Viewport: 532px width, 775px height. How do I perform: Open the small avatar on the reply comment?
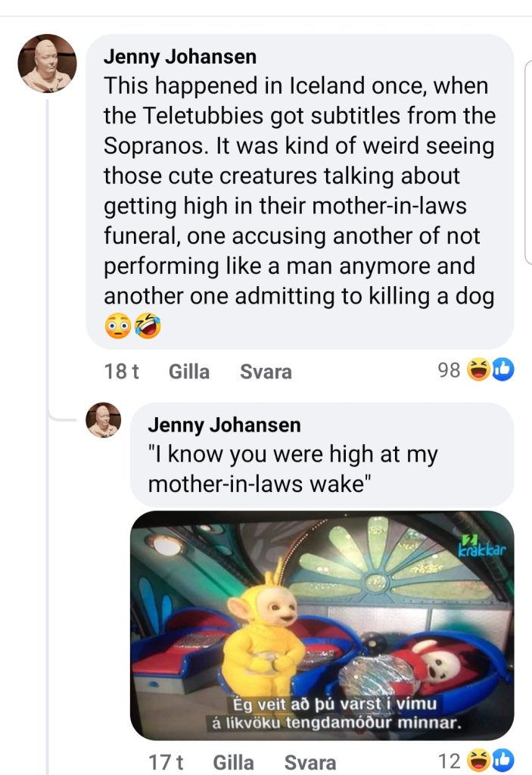[x=104, y=420]
